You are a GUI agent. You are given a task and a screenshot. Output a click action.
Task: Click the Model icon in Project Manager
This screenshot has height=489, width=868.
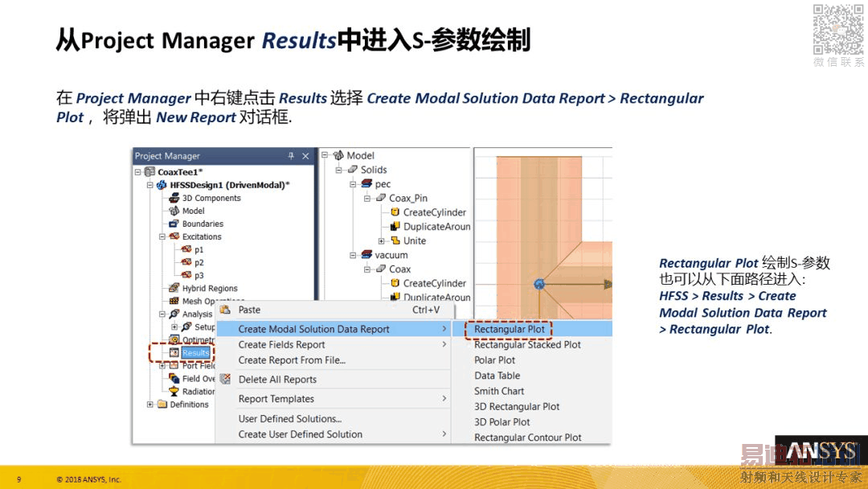coord(174,211)
